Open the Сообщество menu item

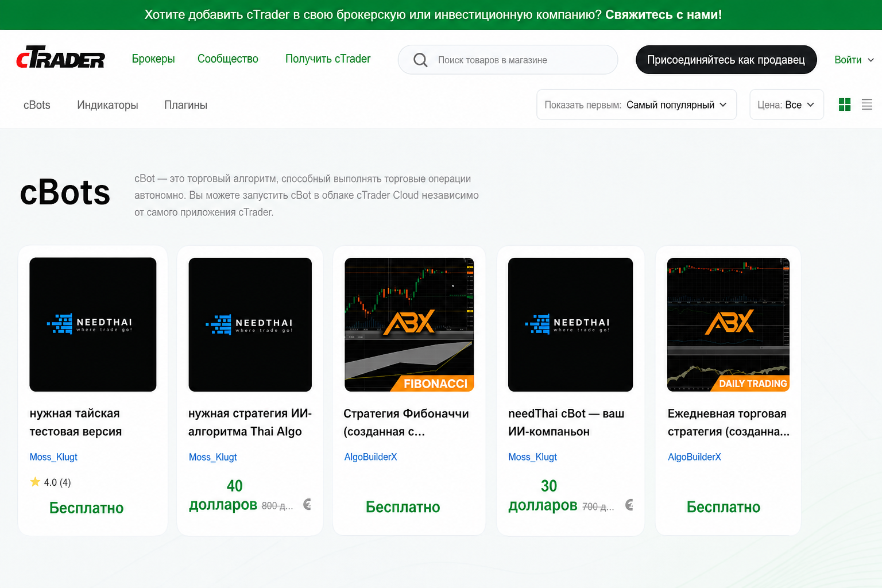228,59
